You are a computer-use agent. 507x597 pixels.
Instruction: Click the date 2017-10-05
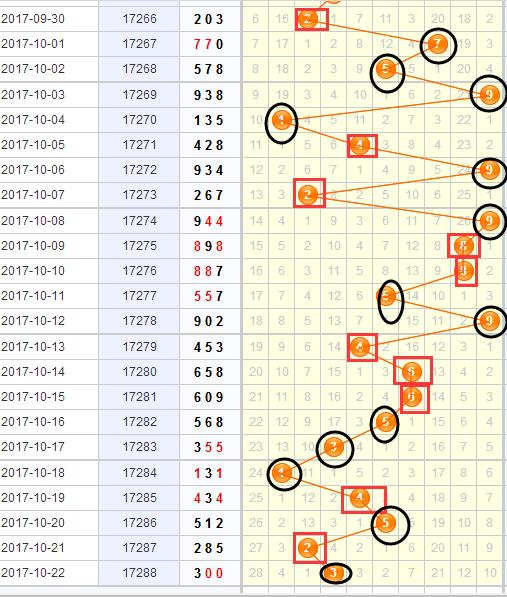tap(33, 145)
